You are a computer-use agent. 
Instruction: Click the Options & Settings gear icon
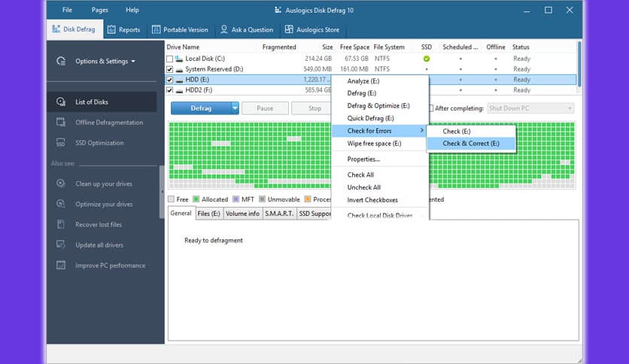[61, 61]
